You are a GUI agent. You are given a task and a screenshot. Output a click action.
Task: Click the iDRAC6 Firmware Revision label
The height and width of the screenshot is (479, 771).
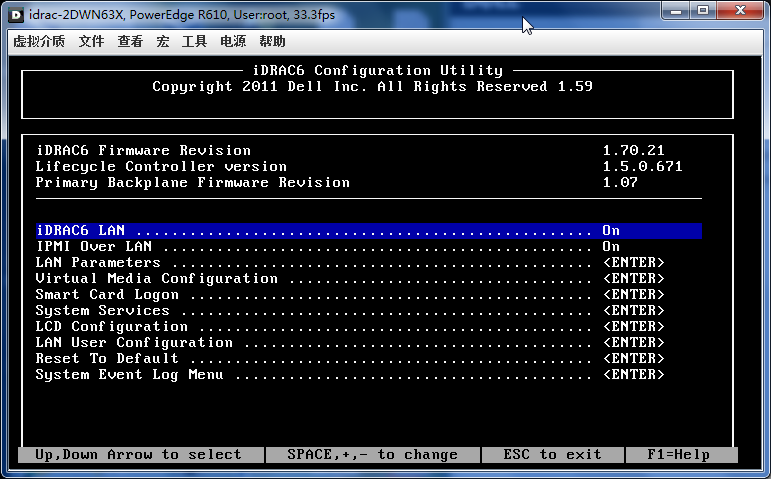tap(144, 150)
